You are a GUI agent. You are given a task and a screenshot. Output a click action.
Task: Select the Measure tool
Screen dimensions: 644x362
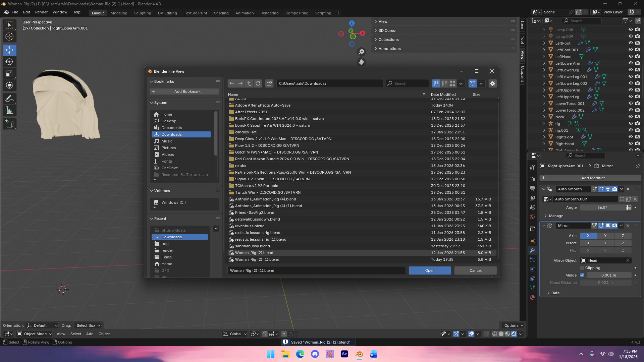[9, 111]
